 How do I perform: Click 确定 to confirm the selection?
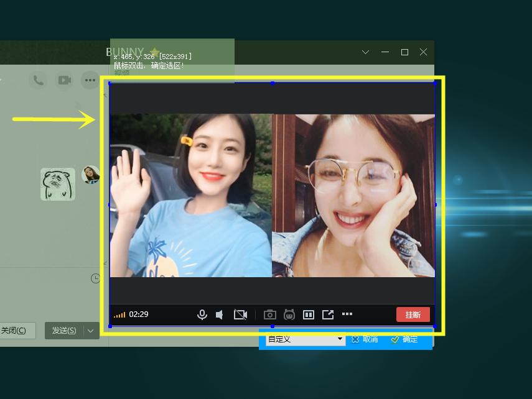[x=404, y=339]
